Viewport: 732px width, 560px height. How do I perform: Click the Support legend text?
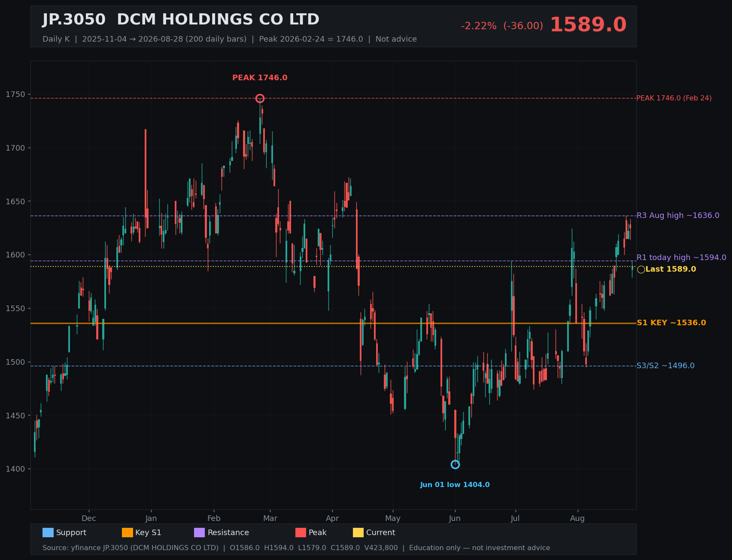pyautogui.click(x=71, y=533)
